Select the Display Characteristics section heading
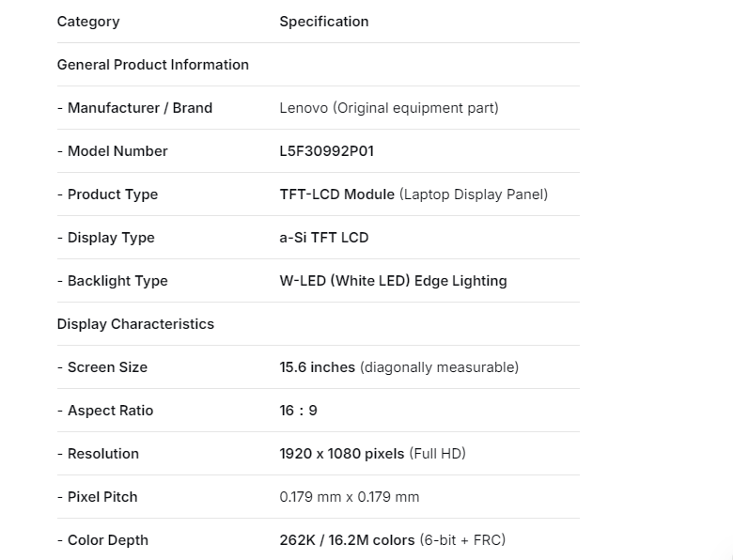 135,324
